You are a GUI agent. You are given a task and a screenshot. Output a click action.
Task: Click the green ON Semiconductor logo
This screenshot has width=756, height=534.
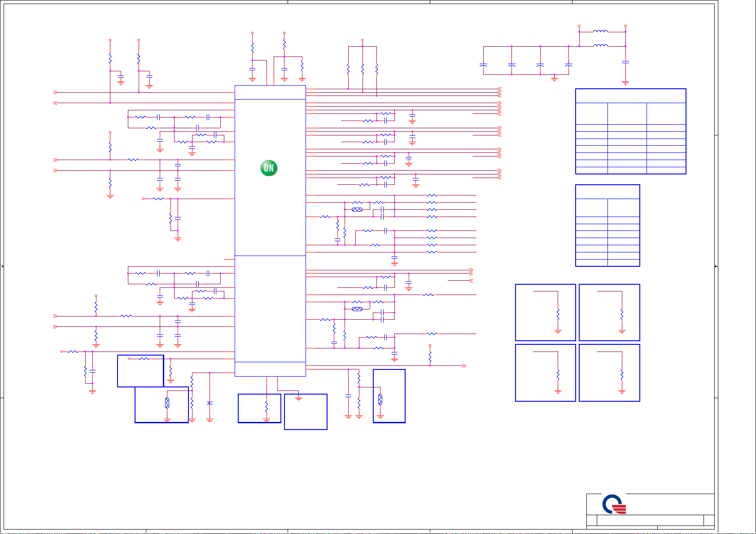point(269,168)
